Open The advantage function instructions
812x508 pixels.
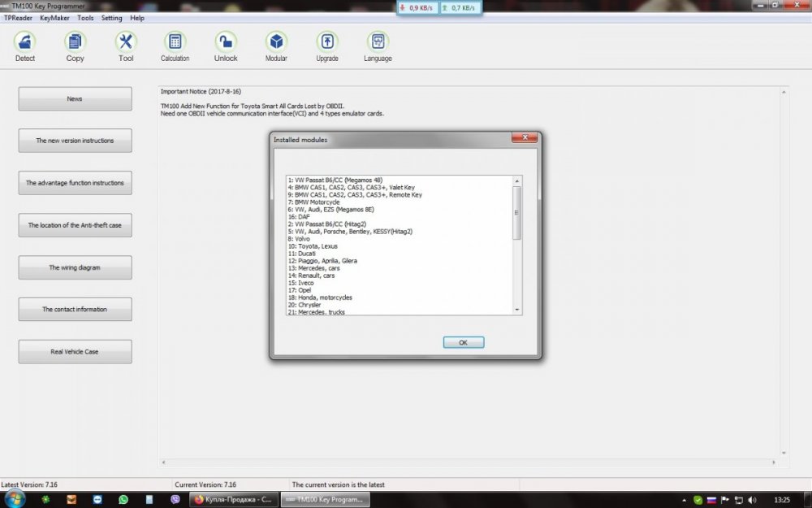pyautogui.click(x=75, y=183)
